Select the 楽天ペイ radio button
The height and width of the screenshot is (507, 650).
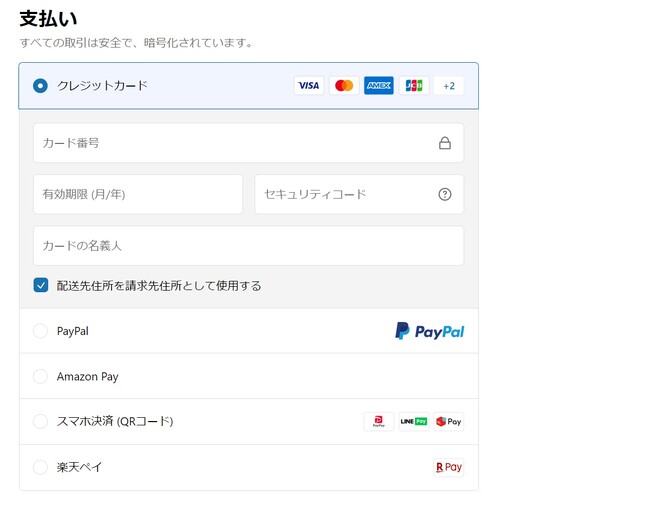pyautogui.click(x=40, y=467)
